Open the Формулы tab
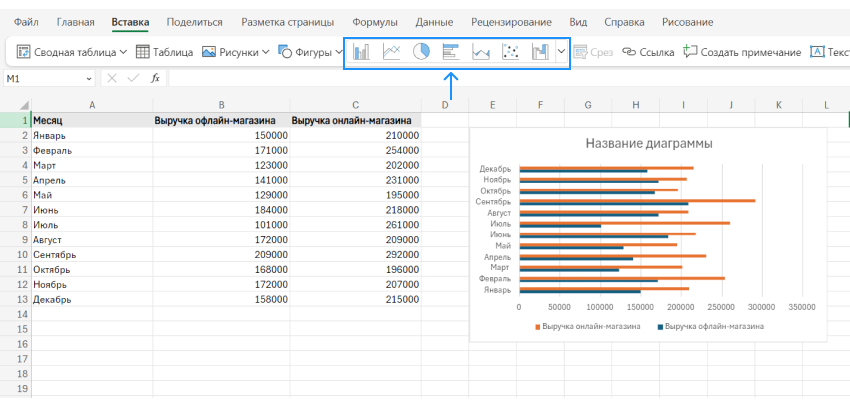 [375, 22]
